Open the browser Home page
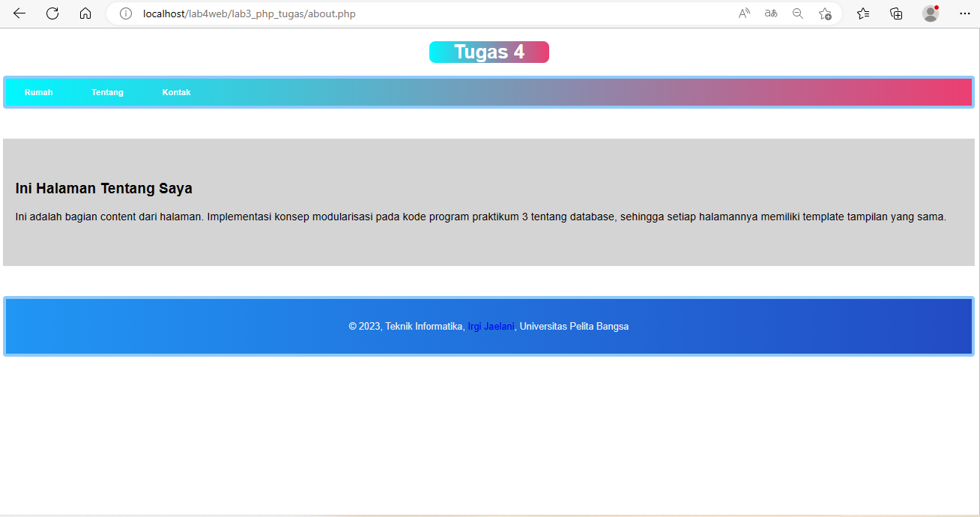The width and height of the screenshot is (980, 517). 85,13
